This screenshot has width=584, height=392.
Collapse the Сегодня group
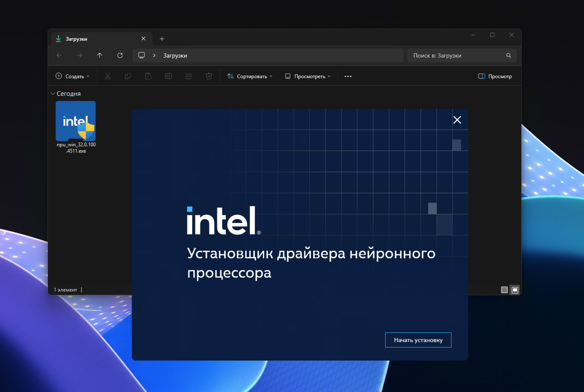tap(53, 93)
